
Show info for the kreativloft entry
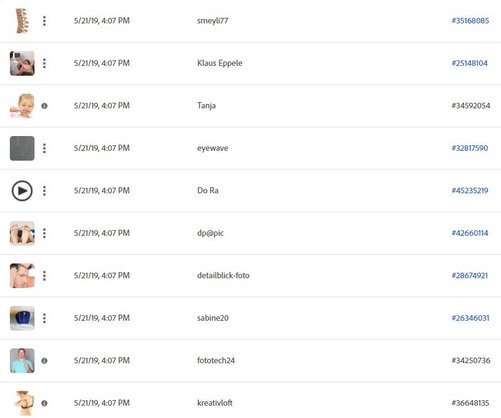pyautogui.click(x=44, y=403)
